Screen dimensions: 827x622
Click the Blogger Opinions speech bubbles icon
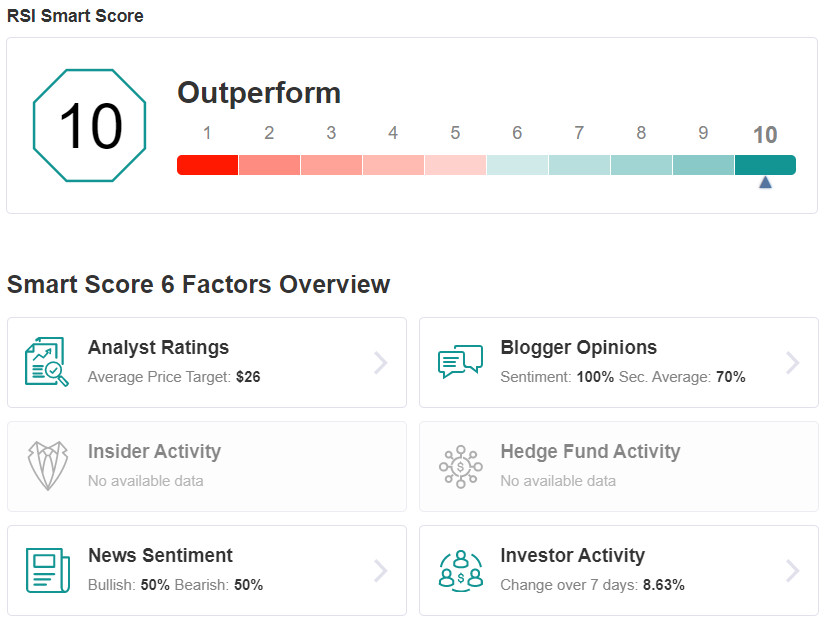coord(460,361)
